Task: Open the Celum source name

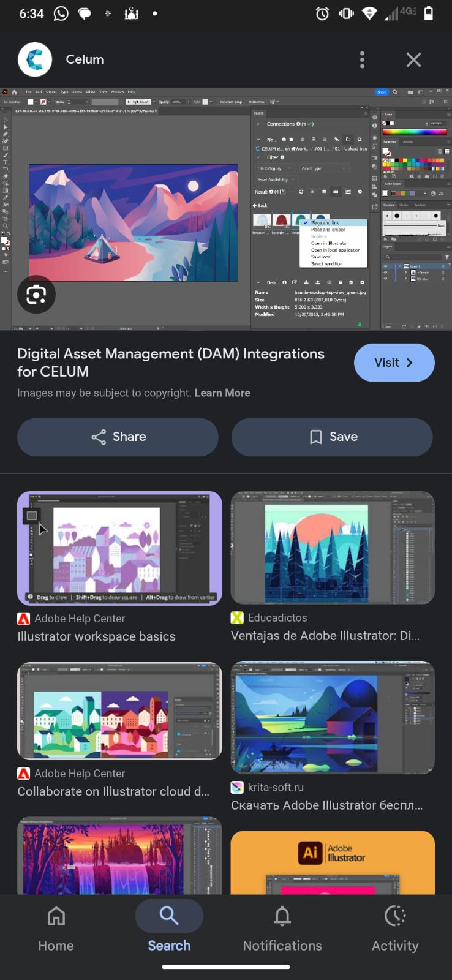Action: 85,59
